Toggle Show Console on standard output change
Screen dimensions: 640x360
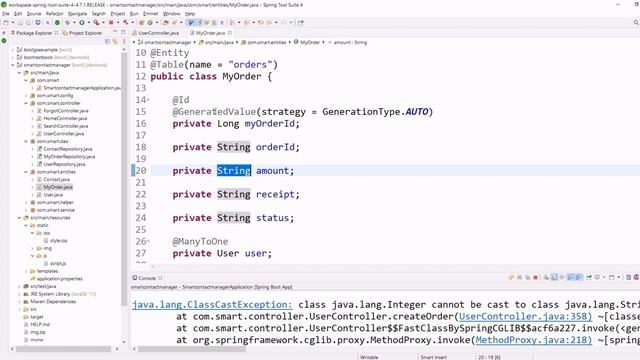tap(570, 278)
